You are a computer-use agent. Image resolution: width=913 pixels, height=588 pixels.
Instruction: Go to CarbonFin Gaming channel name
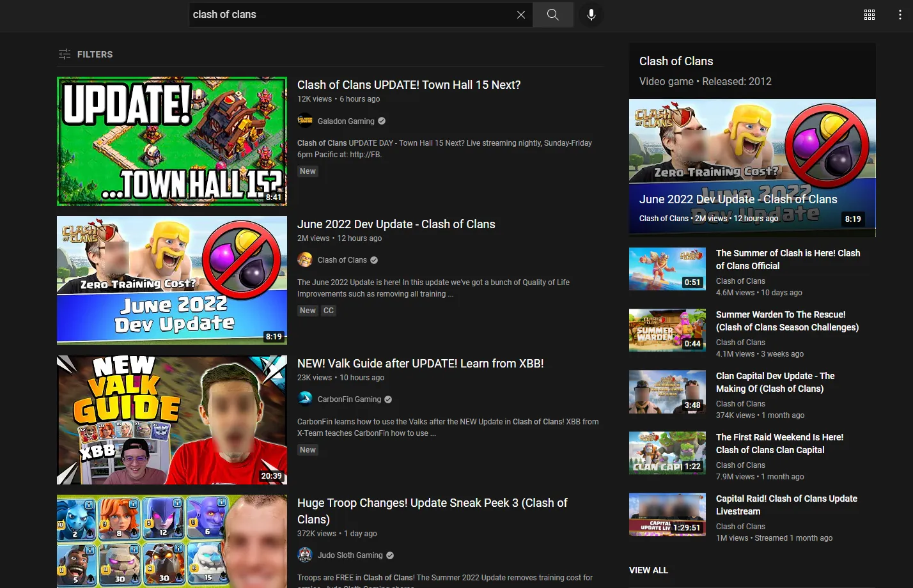coord(349,399)
